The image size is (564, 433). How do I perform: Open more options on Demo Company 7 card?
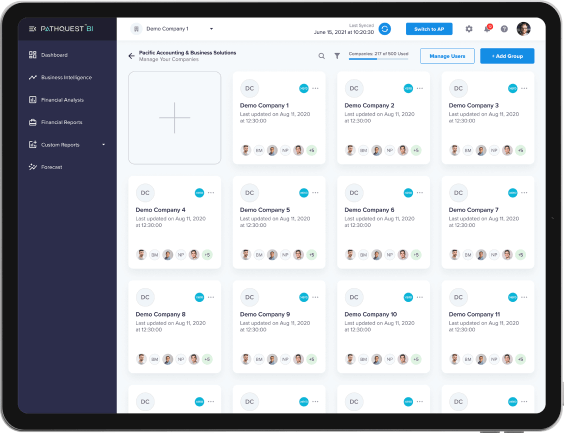click(524, 193)
